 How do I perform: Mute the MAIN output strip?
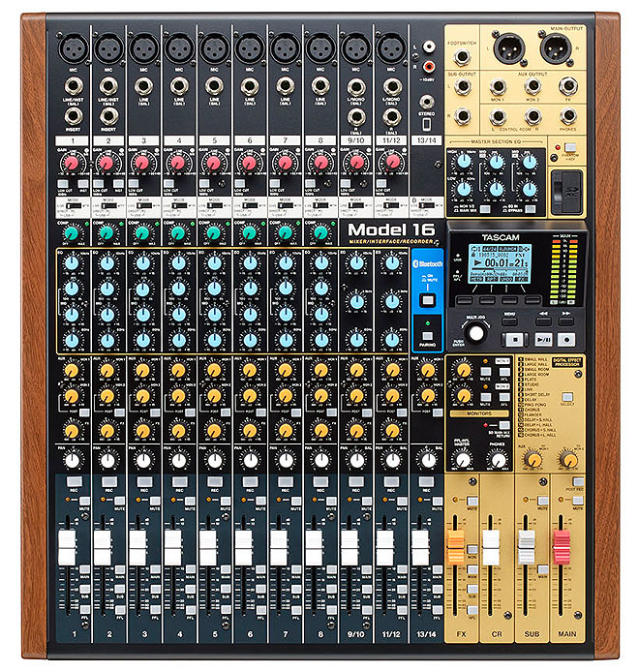tap(577, 501)
